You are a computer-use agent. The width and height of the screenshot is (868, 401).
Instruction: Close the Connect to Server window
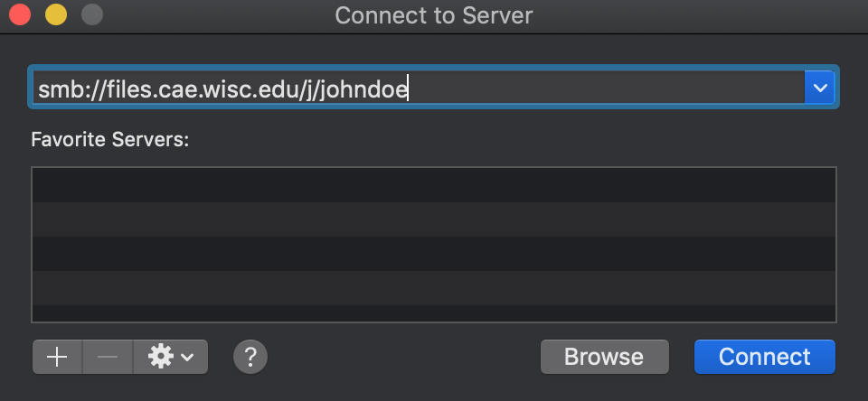[20, 15]
